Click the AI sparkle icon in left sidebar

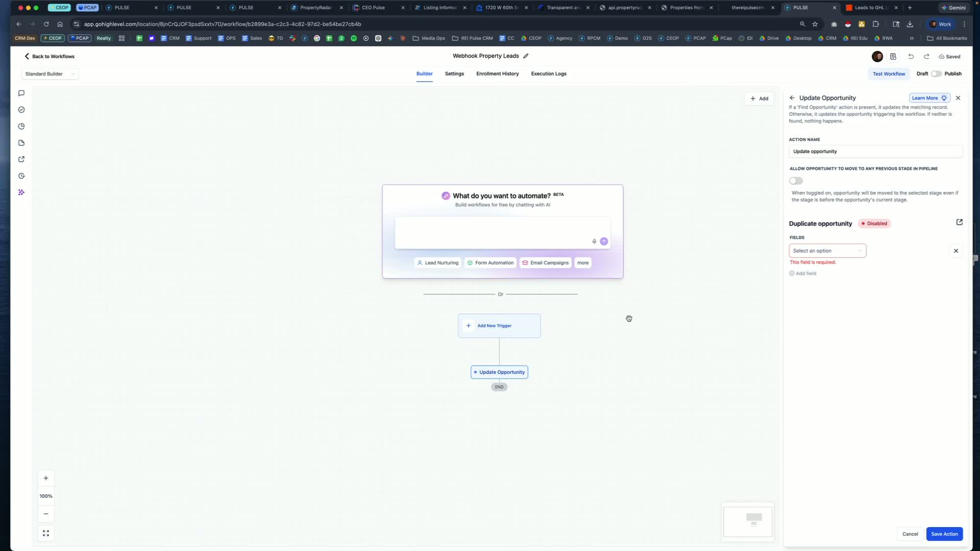coord(21,192)
